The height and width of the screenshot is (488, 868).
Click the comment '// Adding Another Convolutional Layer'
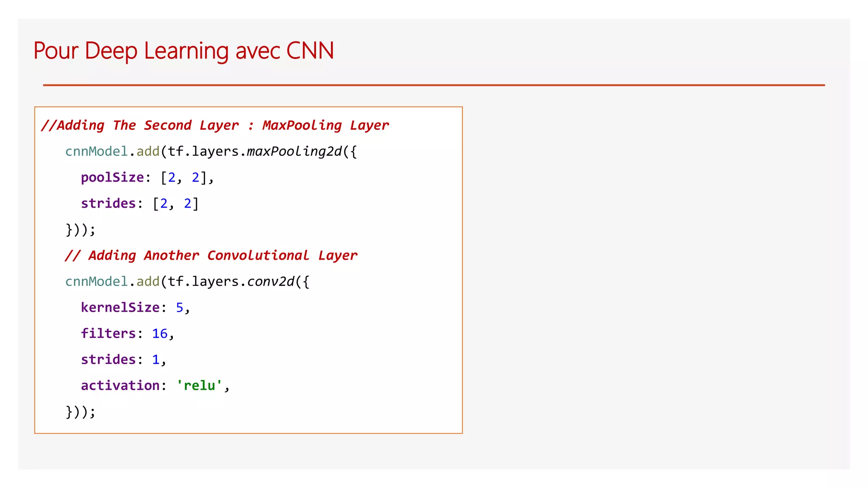click(211, 255)
